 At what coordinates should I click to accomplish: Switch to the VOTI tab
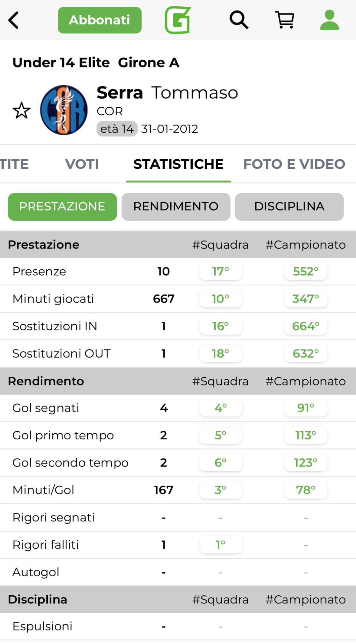82,164
